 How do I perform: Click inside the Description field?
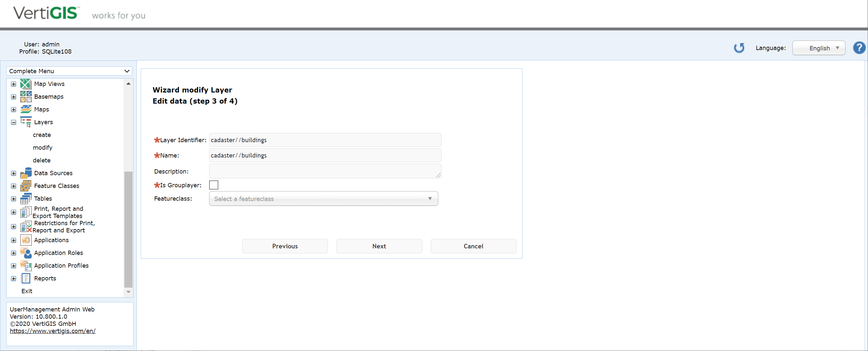pos(324,171)
